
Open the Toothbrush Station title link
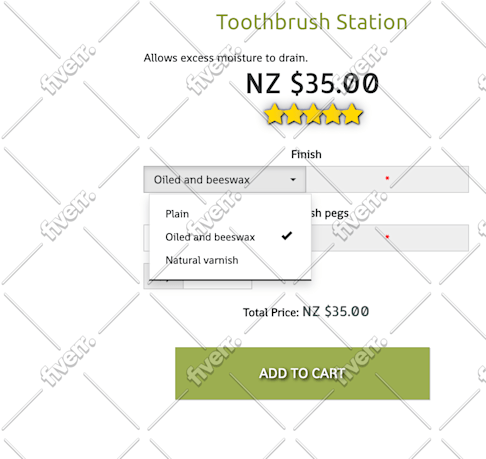(312, 22)
